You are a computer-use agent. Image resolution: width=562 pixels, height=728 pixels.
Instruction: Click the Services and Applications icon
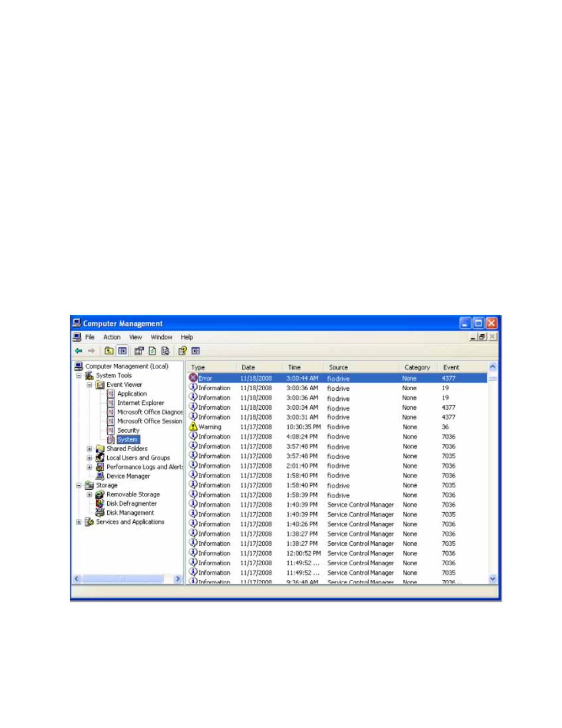[x=90, y=522]
